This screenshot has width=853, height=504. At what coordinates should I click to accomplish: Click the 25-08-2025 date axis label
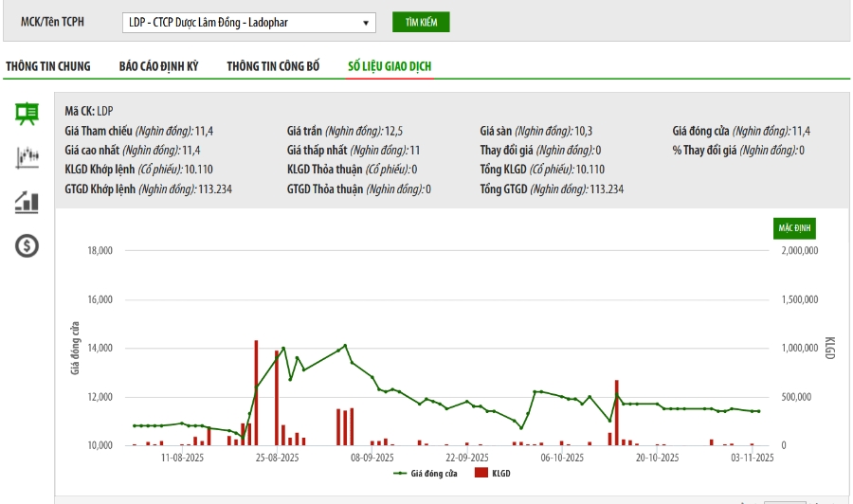[x=277, y=457]
